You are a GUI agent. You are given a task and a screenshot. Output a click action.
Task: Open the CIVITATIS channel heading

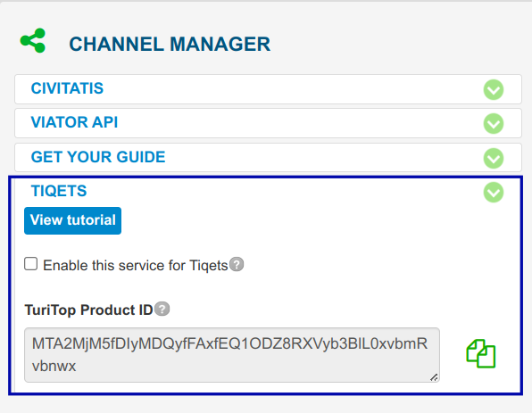[x=67, y=88]
